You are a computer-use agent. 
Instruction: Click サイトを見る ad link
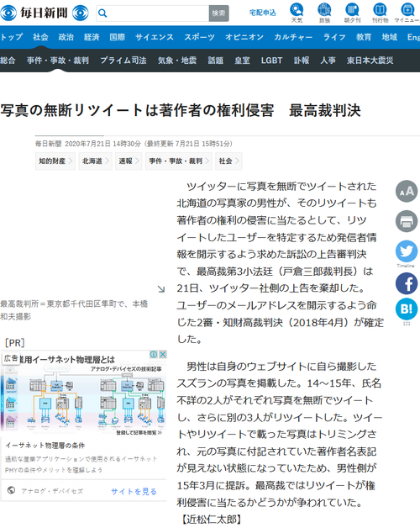pos(134,491)
